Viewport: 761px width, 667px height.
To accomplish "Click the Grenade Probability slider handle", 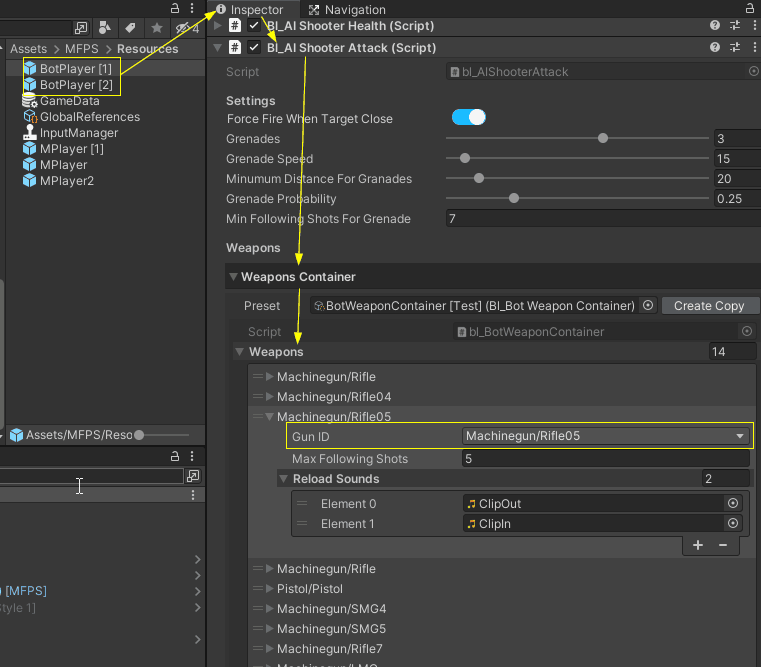I will click(514, 198).
